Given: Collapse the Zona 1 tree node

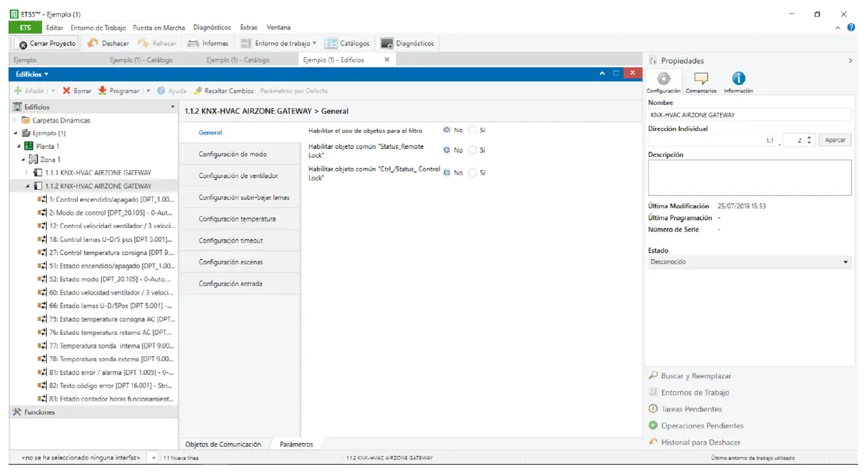Looking at the screenshot, I should 24,160.
